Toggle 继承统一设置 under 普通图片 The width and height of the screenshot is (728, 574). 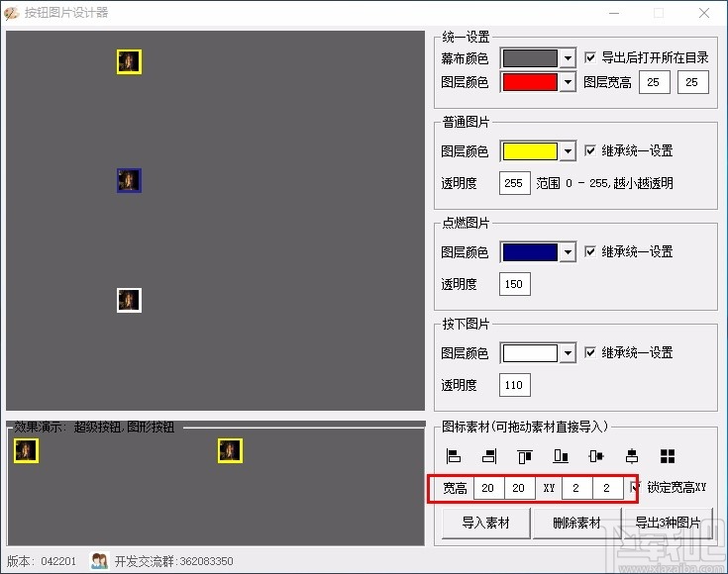click(590, 150)
